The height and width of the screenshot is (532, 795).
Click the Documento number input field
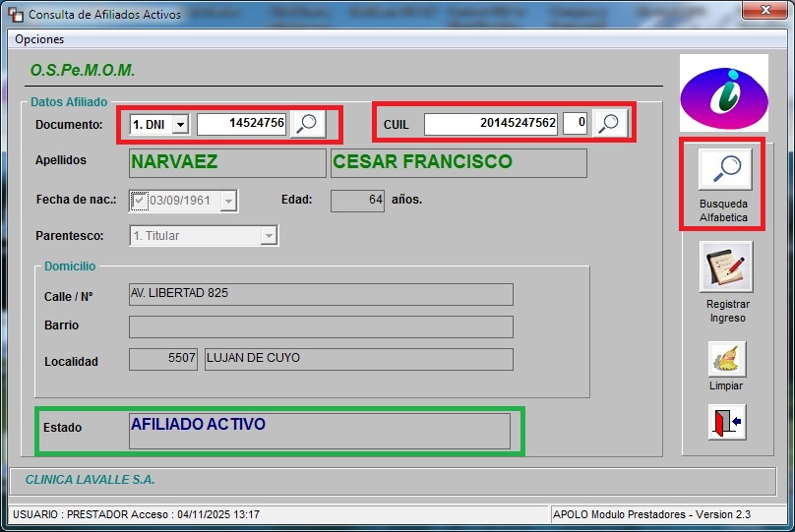click(242, 124)
